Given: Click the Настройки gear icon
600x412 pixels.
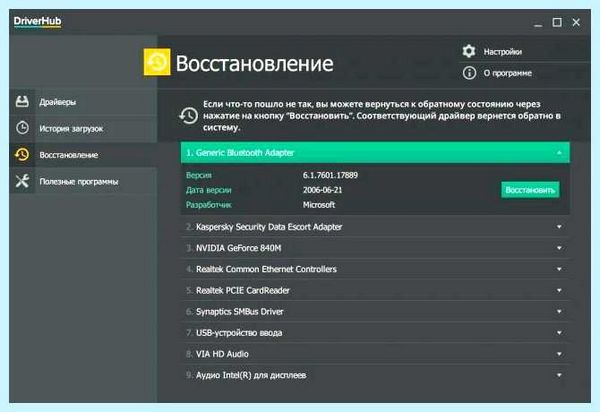Looking at the screenshot, I should pyautogui.click(x=469, y=51).
